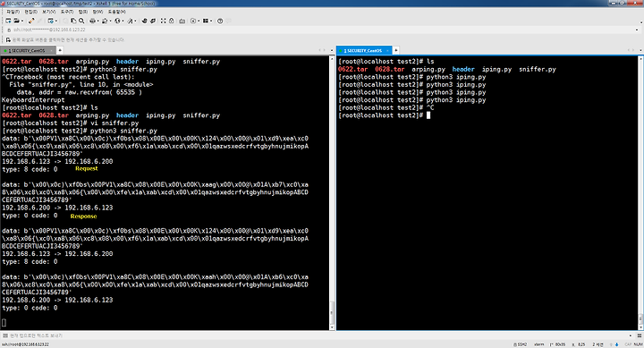Screen dimensions: 644x348
Task: Click 'KeyboardInterrupt' line in left terminal
Action: click(x=33, y=100)
